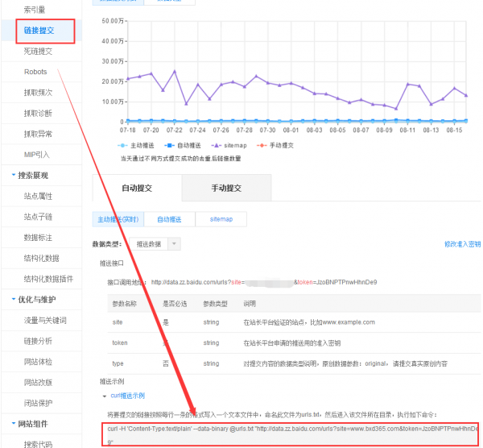Open 网站改版 in the sidebar
The width and height of the screenshot is (483, 448).
point(38,382)
